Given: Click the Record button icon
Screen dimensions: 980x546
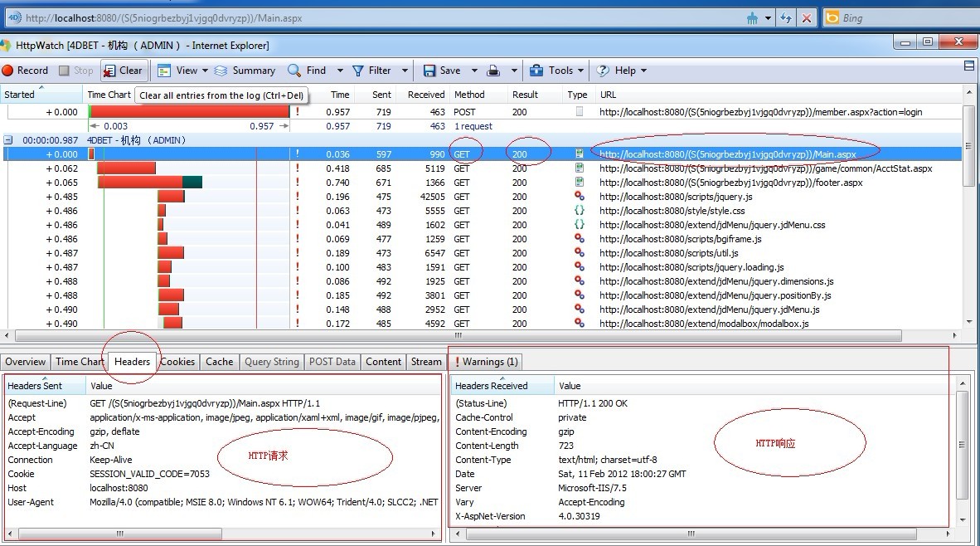Looking at the screenshot, I should coord(7,71).
